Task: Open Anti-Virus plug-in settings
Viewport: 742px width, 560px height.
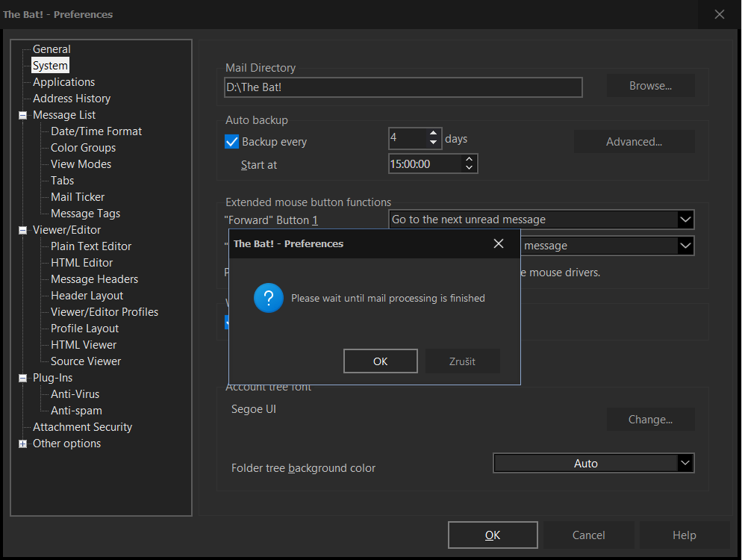Action: tap(75, 393)
